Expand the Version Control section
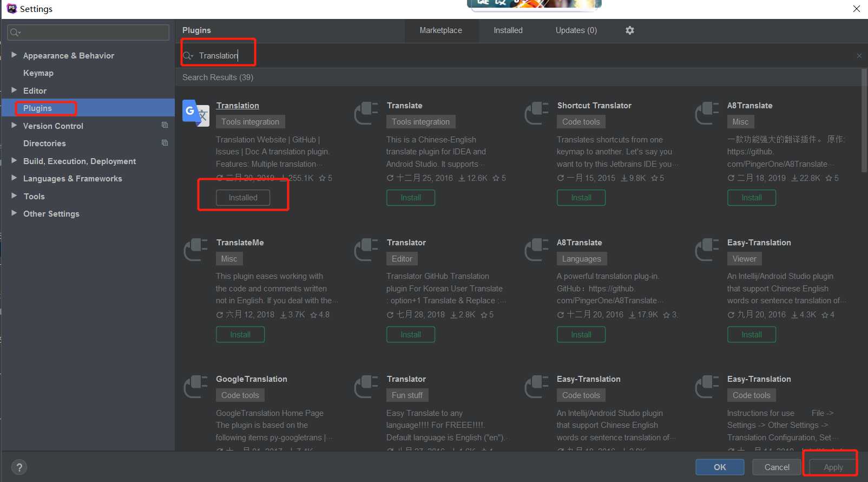This screenshot has height=482, width=868. [14, 125]
